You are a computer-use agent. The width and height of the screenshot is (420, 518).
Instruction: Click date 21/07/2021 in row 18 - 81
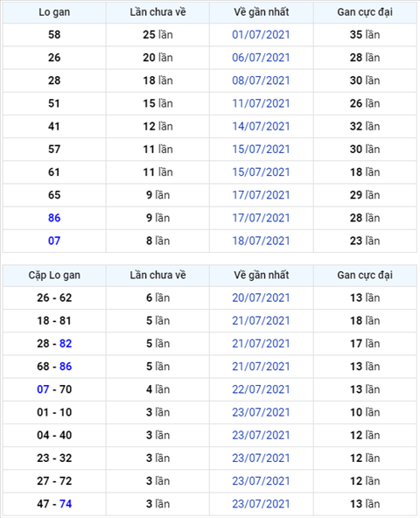click(261, 320)
